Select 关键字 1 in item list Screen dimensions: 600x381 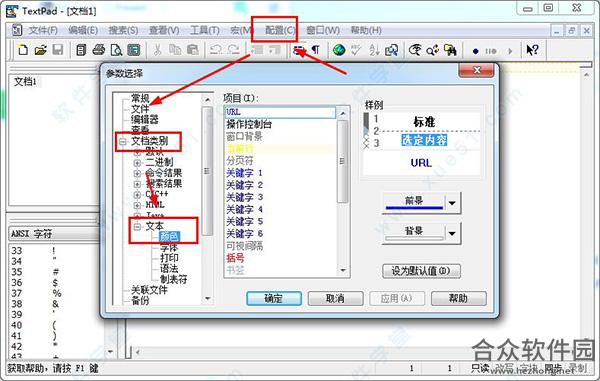[244, 173]
